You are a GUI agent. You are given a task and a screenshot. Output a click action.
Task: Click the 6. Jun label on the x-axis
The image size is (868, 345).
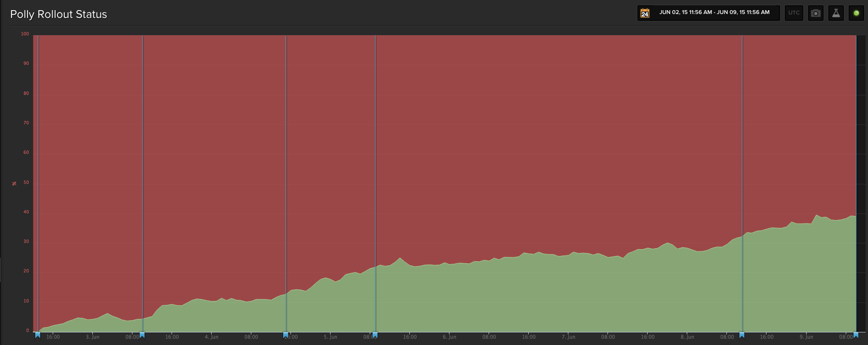click(449, 337)
